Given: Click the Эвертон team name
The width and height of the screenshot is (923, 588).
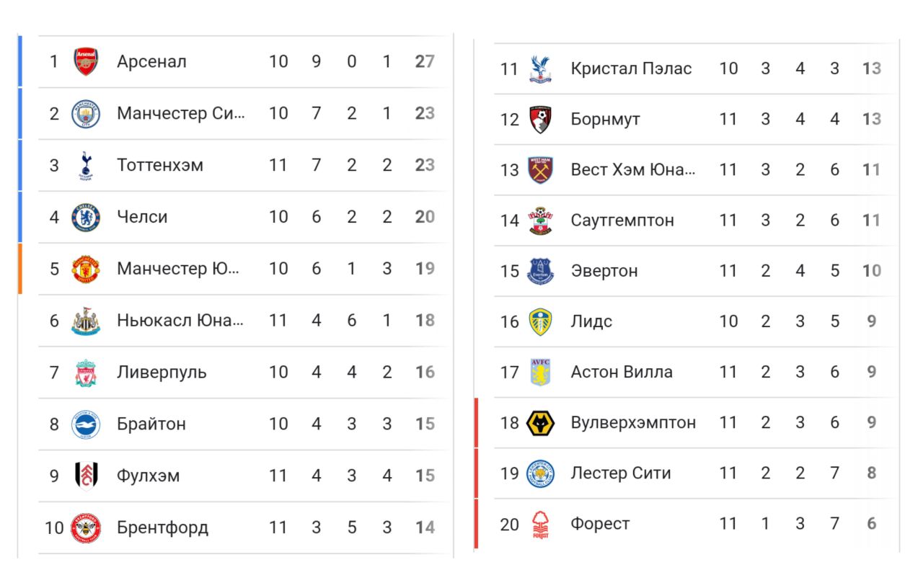Looking at the screenshot, I should click(604, 271).
